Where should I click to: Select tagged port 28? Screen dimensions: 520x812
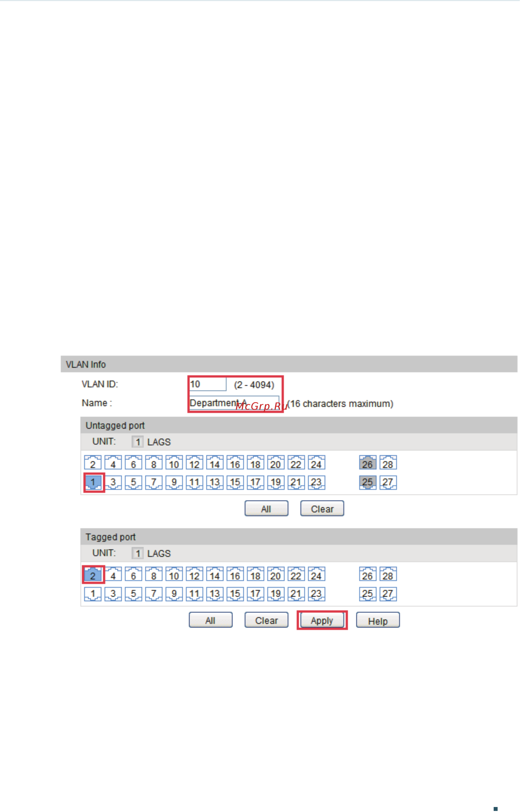click(388, 574)
